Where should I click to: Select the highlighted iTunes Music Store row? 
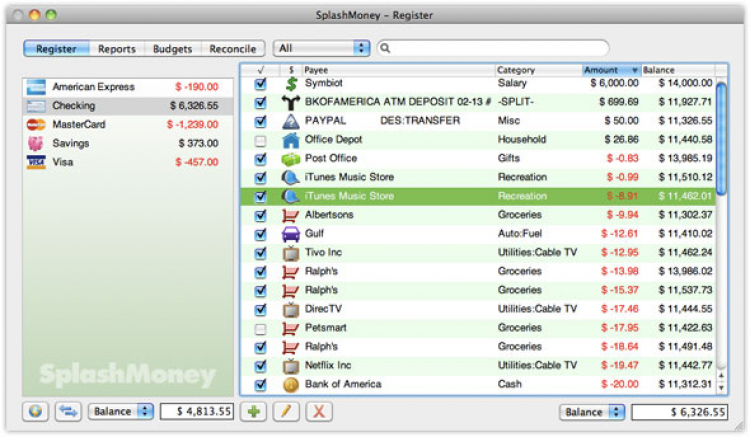coord(478,196)
